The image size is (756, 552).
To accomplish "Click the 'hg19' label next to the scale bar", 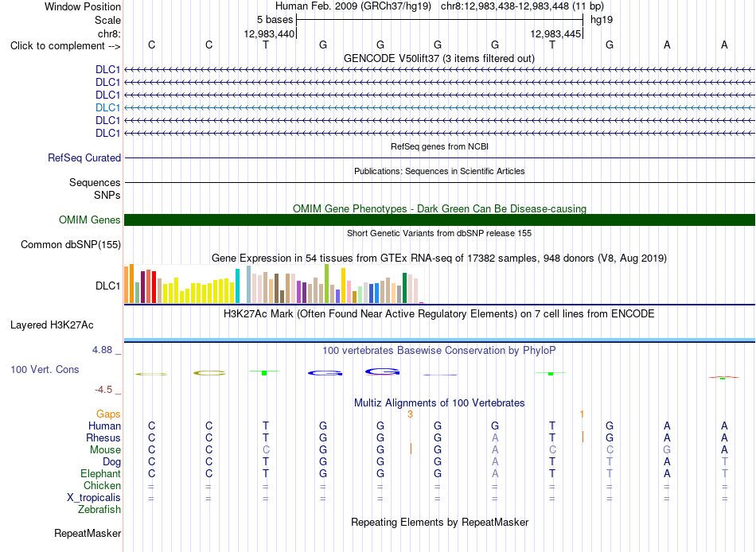I will pos(602,20).
